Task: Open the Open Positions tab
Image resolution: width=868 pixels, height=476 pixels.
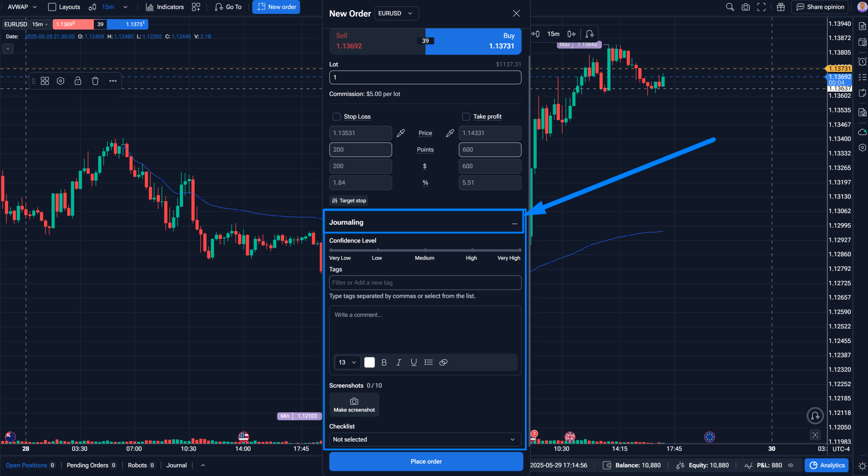Action: (x=30, y=465)
